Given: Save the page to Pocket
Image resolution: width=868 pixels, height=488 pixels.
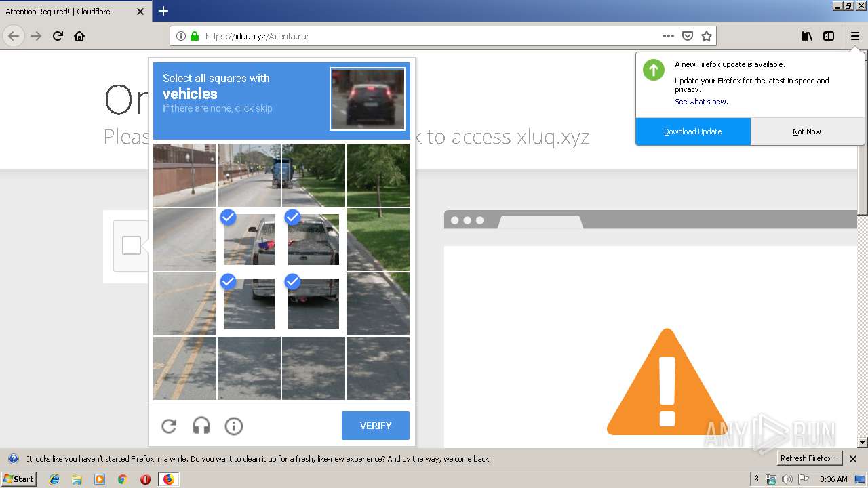Looking at the screenshot, I should coord(688,36).
